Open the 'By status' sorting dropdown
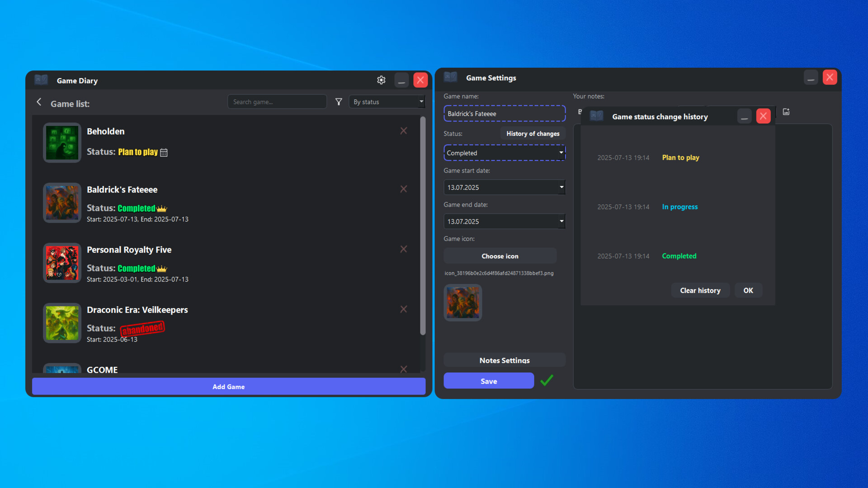868x488 pixels. (x=387, y=102)
